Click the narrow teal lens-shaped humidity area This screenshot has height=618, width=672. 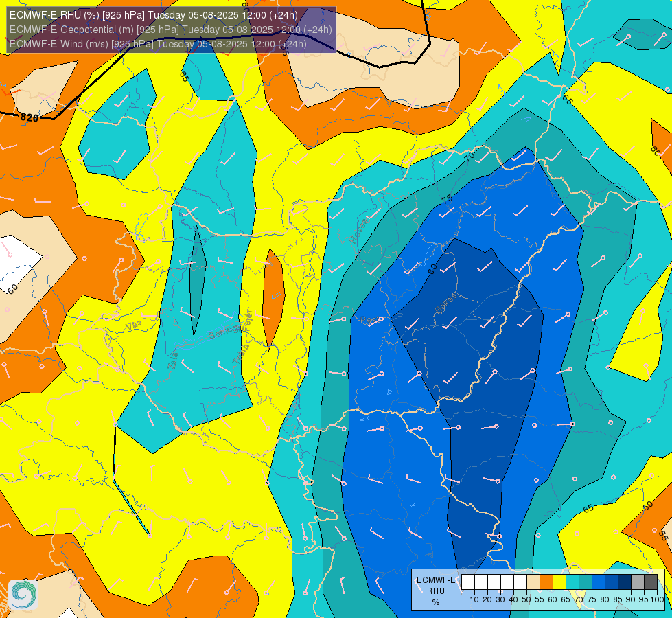197,281
